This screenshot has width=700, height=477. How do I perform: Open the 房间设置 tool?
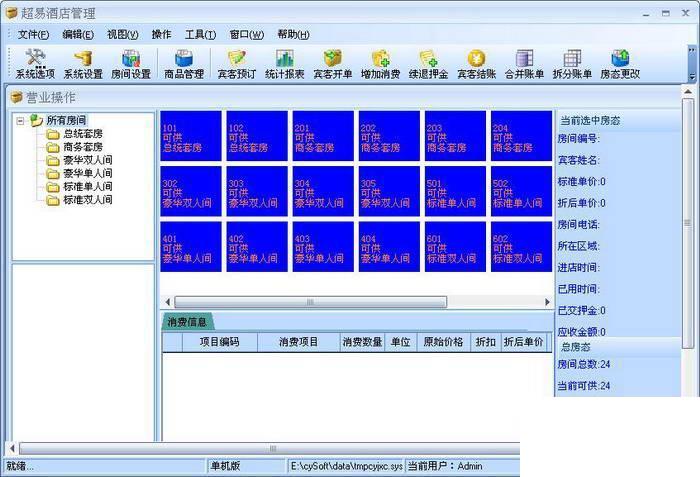pyautogui.click(x=131, y=64)
